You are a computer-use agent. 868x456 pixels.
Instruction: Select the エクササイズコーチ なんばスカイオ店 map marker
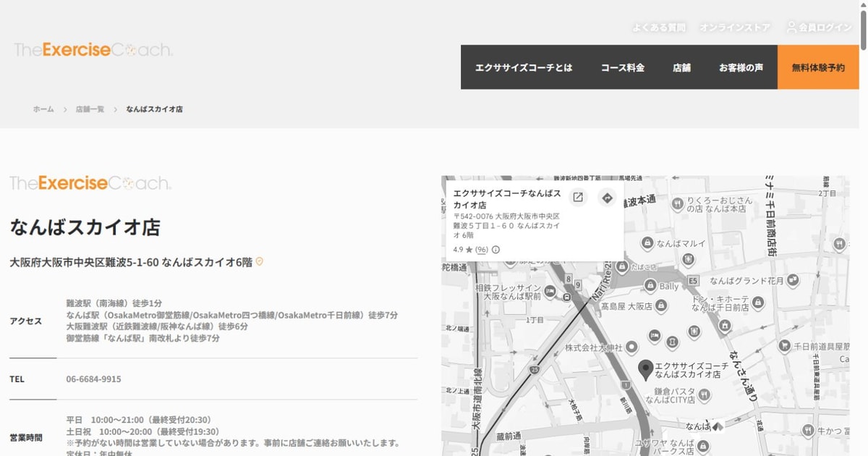pyautogui.click(x=645, y=371)
